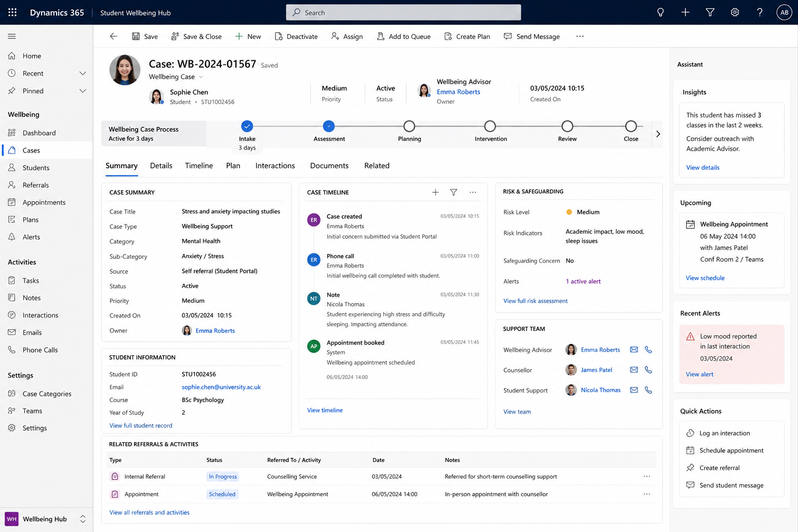Open the command bar overflow ellipsis

click(580, 36)
